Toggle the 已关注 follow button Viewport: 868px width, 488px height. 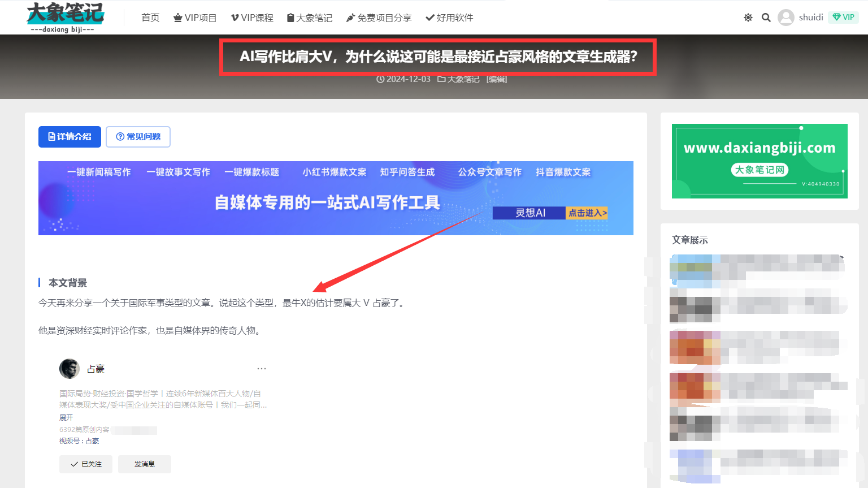pos(86,464)
